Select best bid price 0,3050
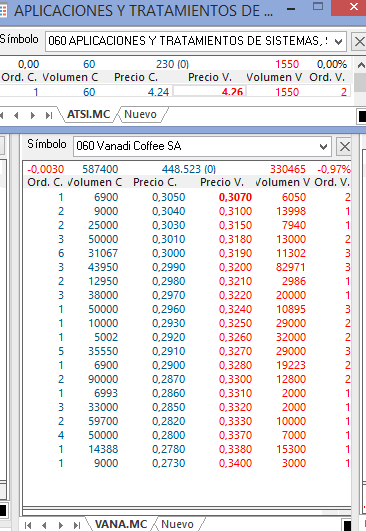The height and width of the screenshot is (531, 366). tap(169, 197)
